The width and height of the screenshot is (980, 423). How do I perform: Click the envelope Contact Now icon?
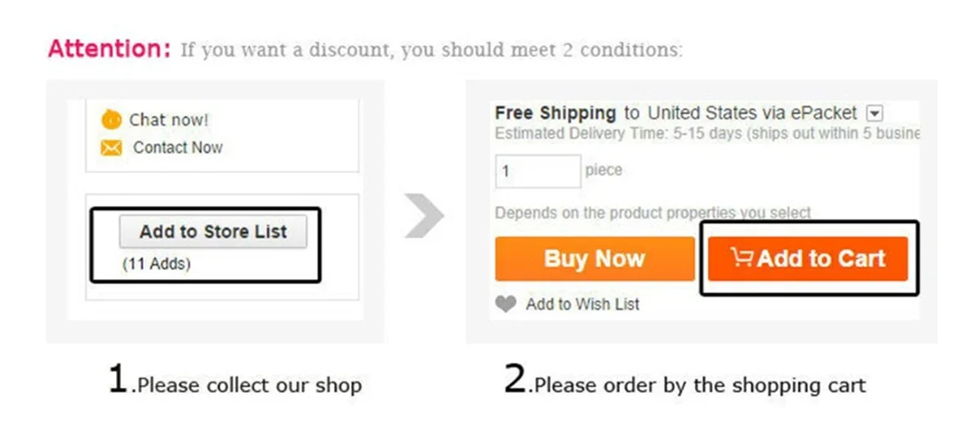pyautogui.click(x=111, y=148)
